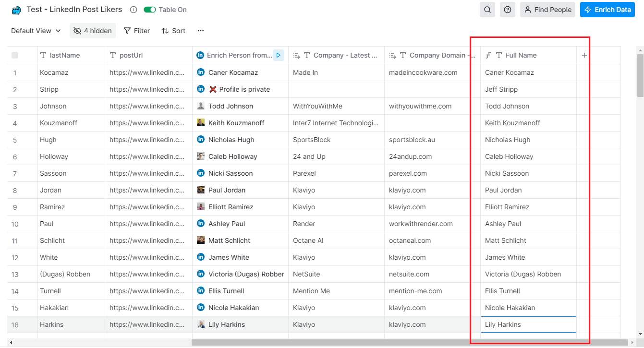644x348 pixels.
Task: Open the Company Domain column header
Action: [432, 55]
